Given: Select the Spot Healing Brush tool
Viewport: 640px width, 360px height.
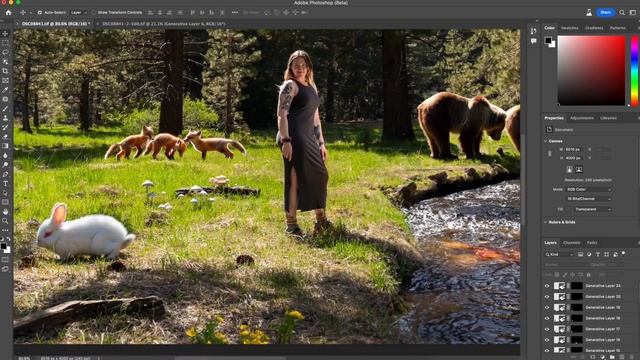Looking at the screenshot, I should [5, 99].
